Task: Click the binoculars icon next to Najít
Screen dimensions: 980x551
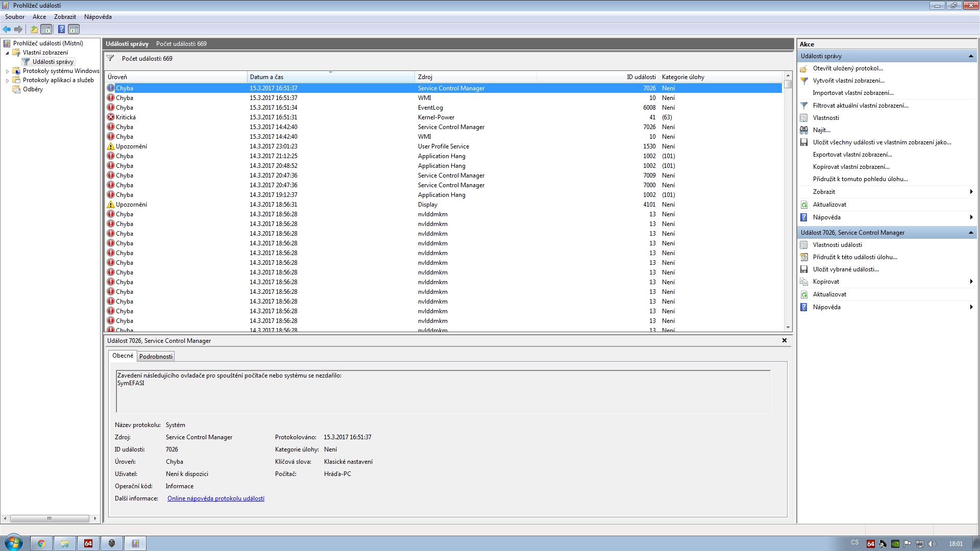Action: pyautogui.click(x=804, y=130)
